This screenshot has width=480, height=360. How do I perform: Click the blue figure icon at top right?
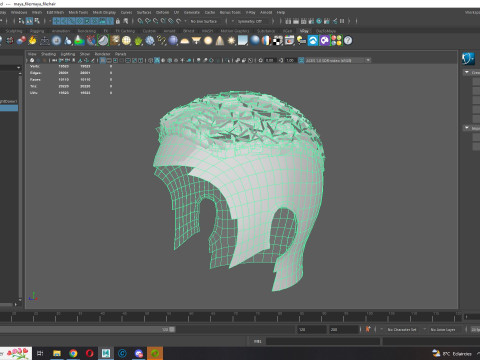pos(468,59)
